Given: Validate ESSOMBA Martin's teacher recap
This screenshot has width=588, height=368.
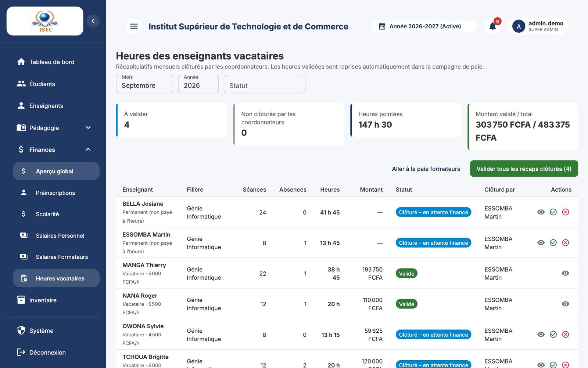Looking at the screenshot, I should click(x=553, y=243).
